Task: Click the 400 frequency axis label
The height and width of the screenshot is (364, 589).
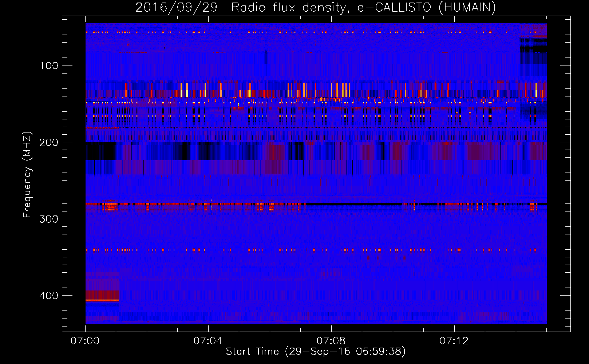Action: click(x=49, y=295)
